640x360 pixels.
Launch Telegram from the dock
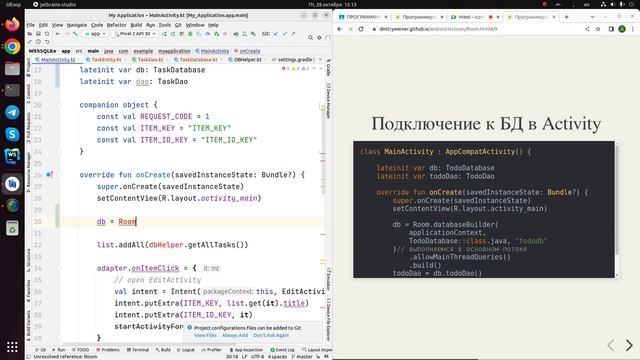click(12, 112)
